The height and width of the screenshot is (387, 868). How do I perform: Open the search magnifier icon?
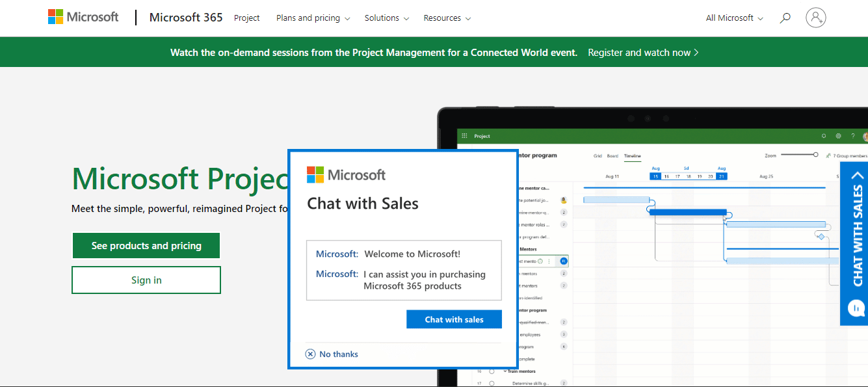coord(785,18)
